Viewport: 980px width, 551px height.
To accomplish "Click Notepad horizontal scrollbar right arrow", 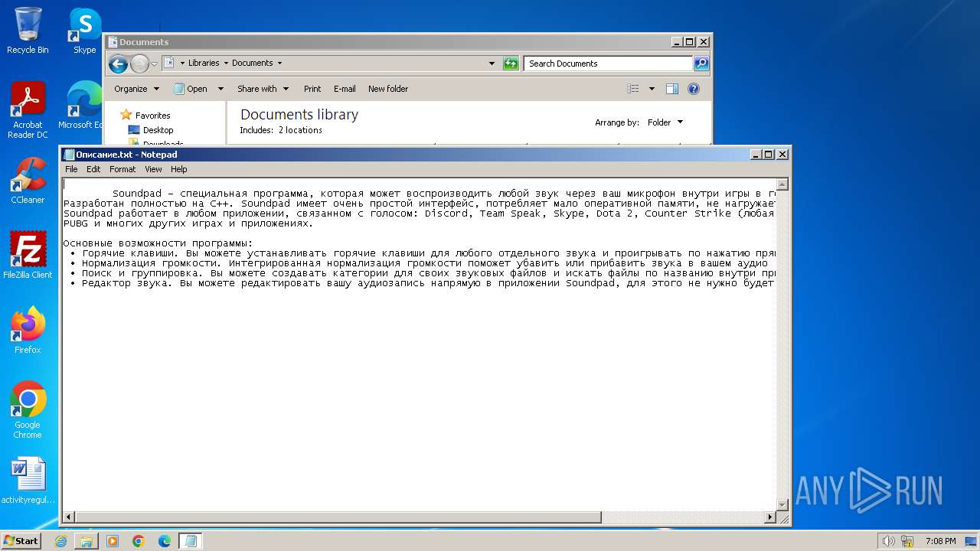I will pyautogui.click(x=771, y=517).
